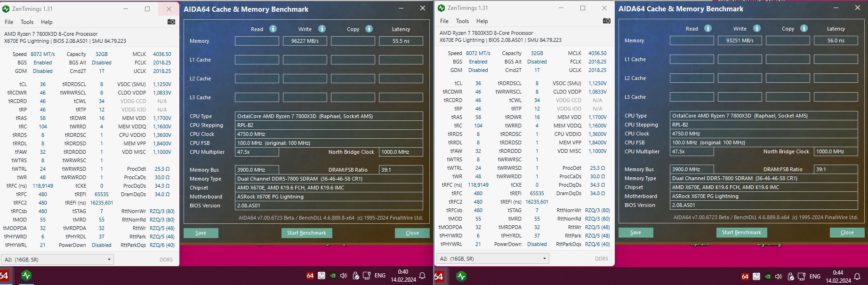Click BGS Enabled in left ZenTimings
The width and height of the screenshot is (868, 285).
43,63
